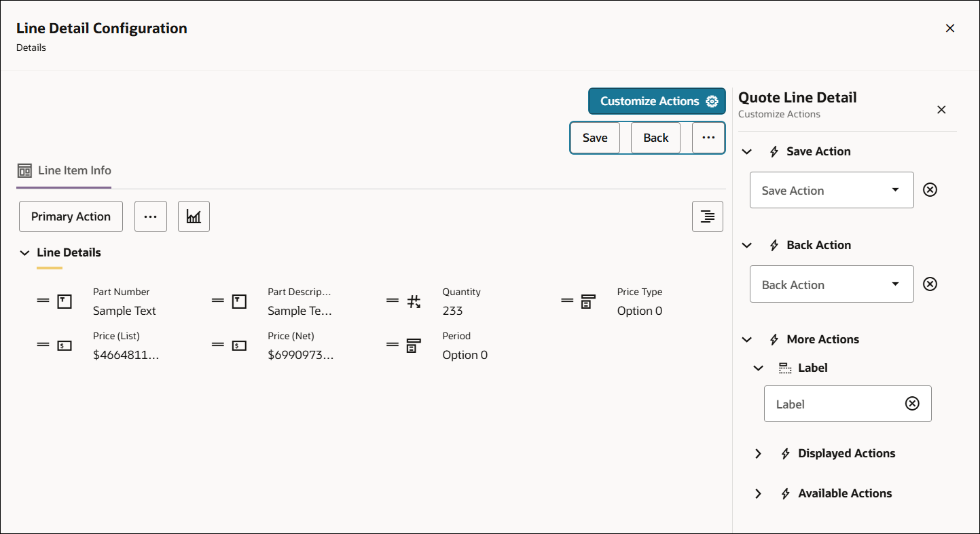The height and width of the screenshot is (534, 980).
Task: Expand the Available Actions section
Action: pyautogui.click(x=759, y=493)
